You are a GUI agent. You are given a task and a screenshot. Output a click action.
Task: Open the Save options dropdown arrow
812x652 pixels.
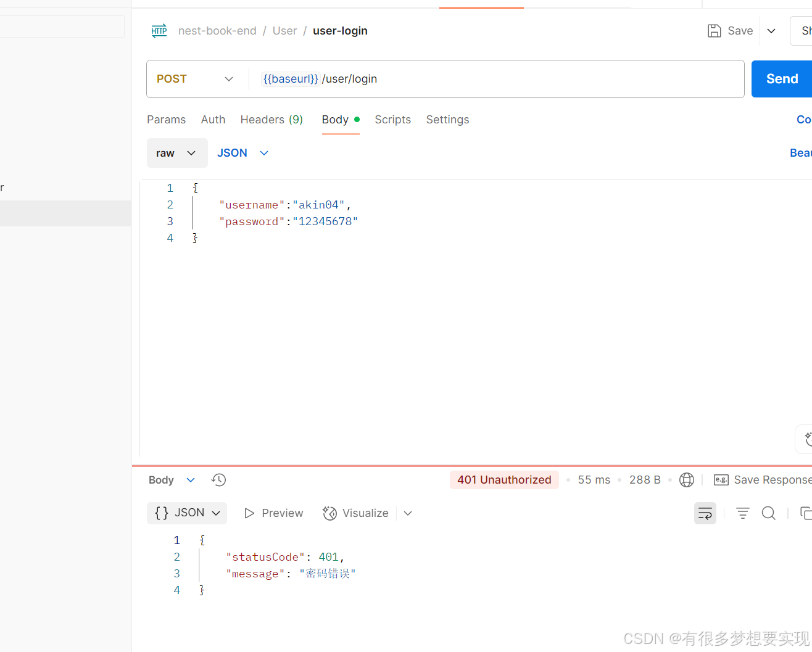[x=771, y=31]
